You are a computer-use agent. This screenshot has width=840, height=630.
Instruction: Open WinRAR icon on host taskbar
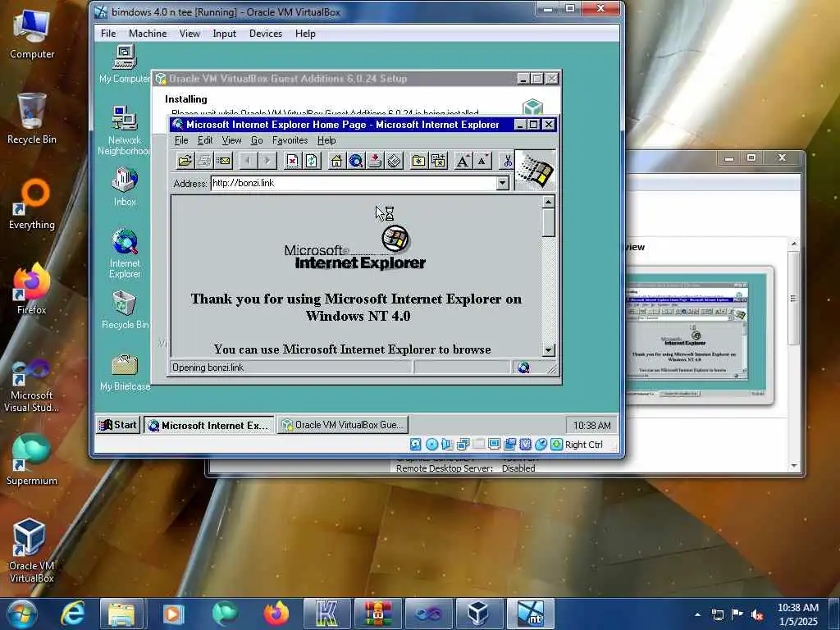(x=377, y=614)
